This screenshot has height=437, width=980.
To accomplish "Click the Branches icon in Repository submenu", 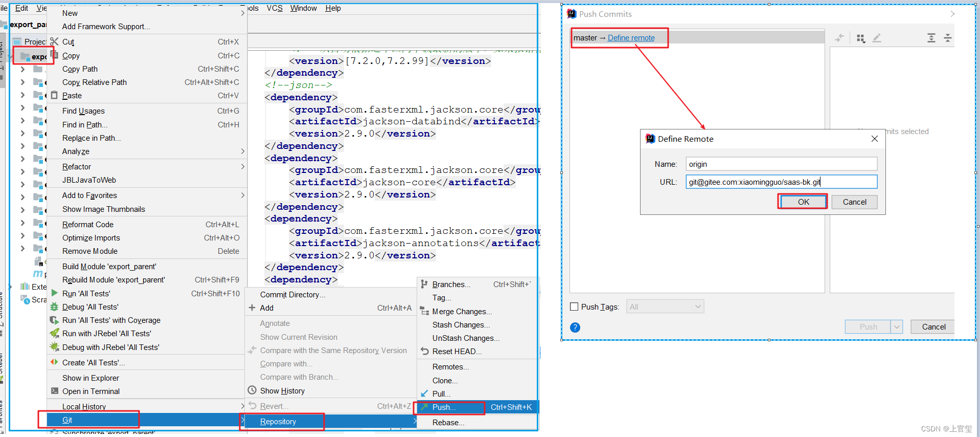I will pos(424,284).
